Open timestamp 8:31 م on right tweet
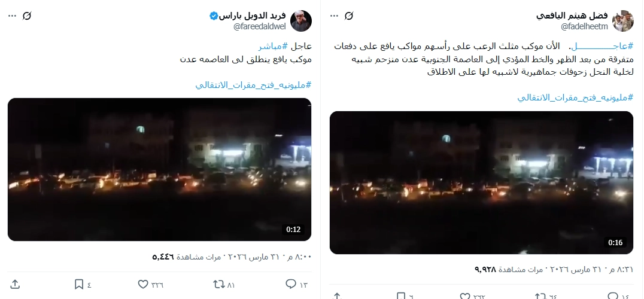 click(620, 270)
